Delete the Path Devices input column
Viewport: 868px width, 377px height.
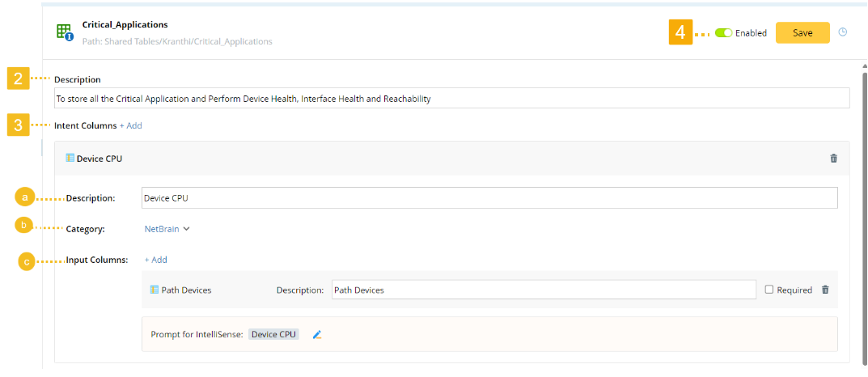[825, 290]
